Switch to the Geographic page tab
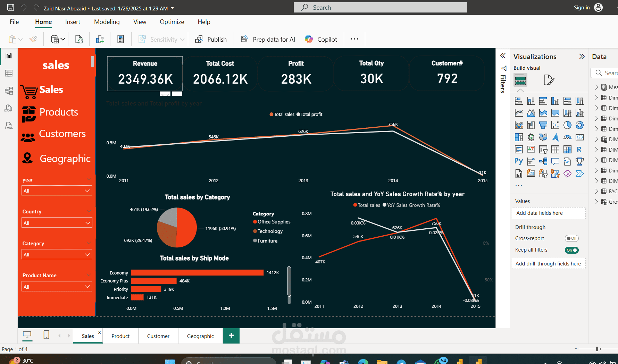This screenshot has height=364, width=618. tap(200, 336)
